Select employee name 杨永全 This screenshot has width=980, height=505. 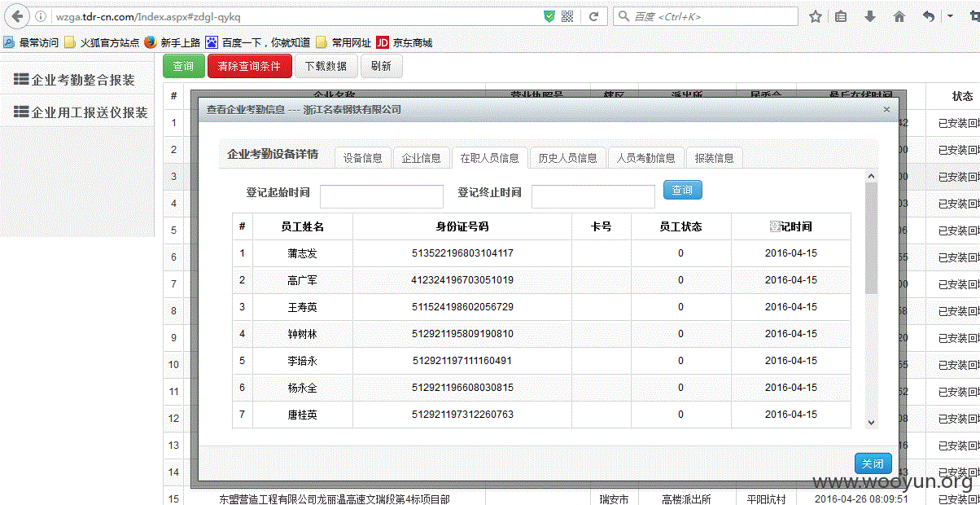point(303,388)
